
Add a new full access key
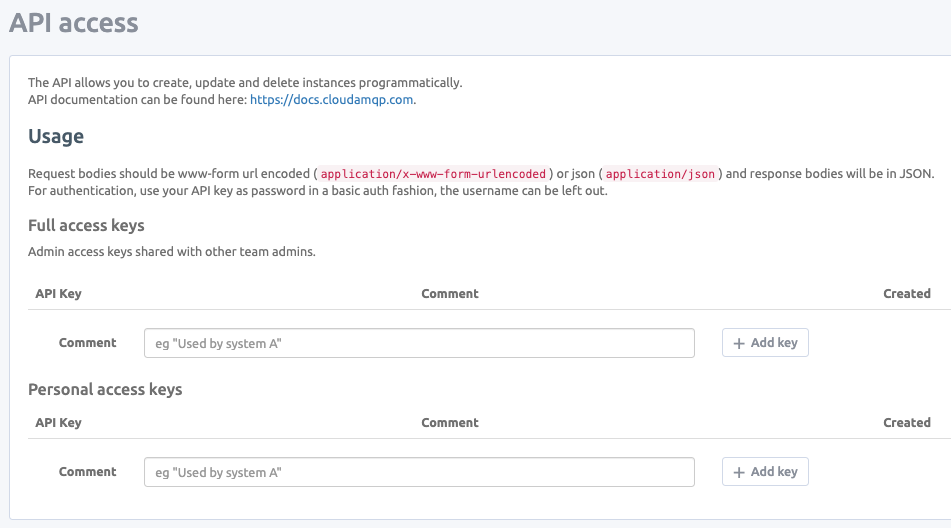[x=765, y=343]
